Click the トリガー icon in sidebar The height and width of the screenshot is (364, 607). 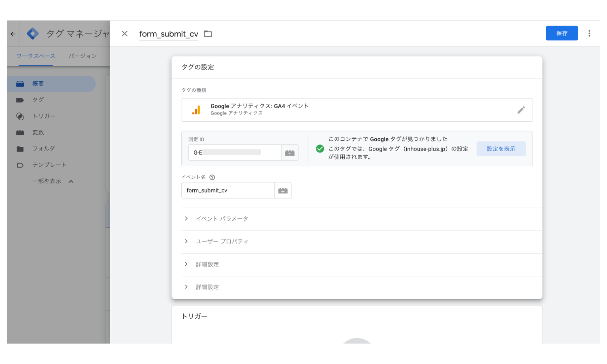click(20, 116)
